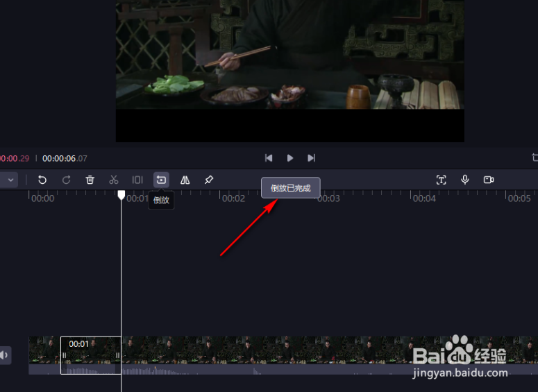This screenshot has width=538, height=392.
Task: Split clip with the scissors tool
Action: 114,180
